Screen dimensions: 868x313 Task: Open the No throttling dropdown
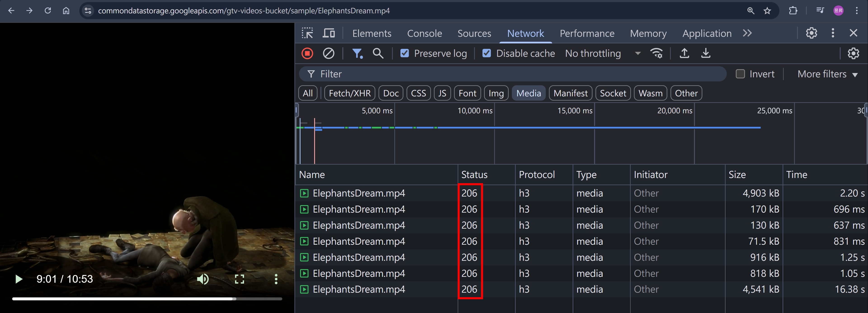coord(603,53)
